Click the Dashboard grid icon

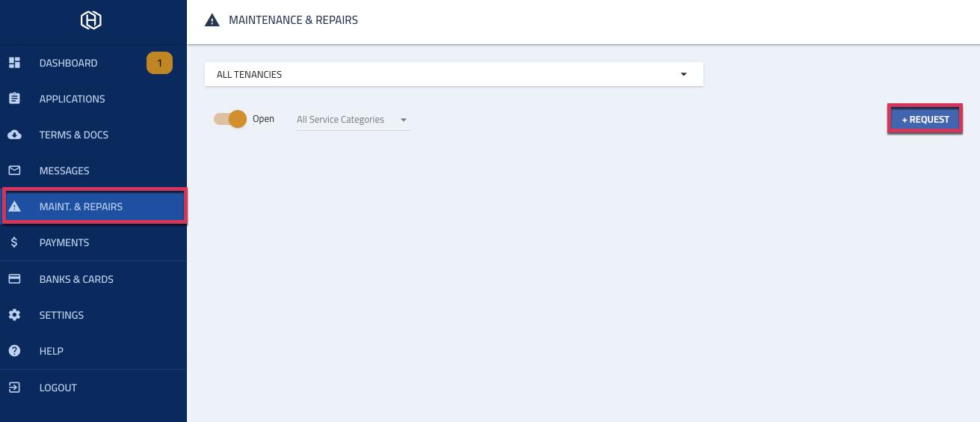14,63
